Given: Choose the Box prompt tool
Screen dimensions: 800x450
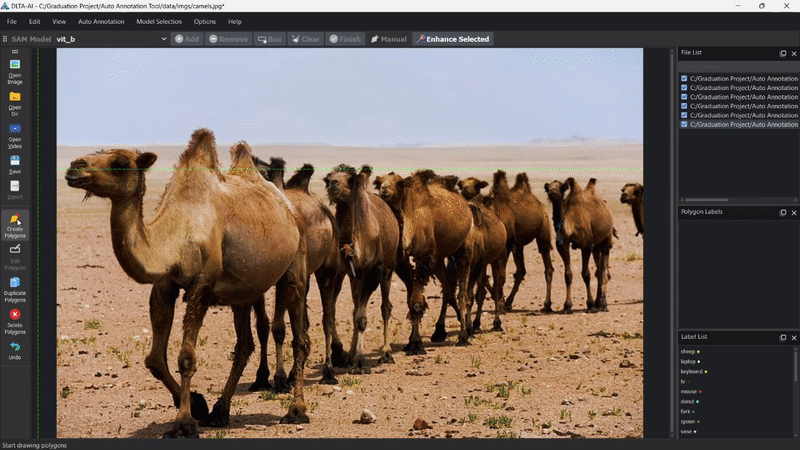Looking at the screenshot, I should 270,39.
